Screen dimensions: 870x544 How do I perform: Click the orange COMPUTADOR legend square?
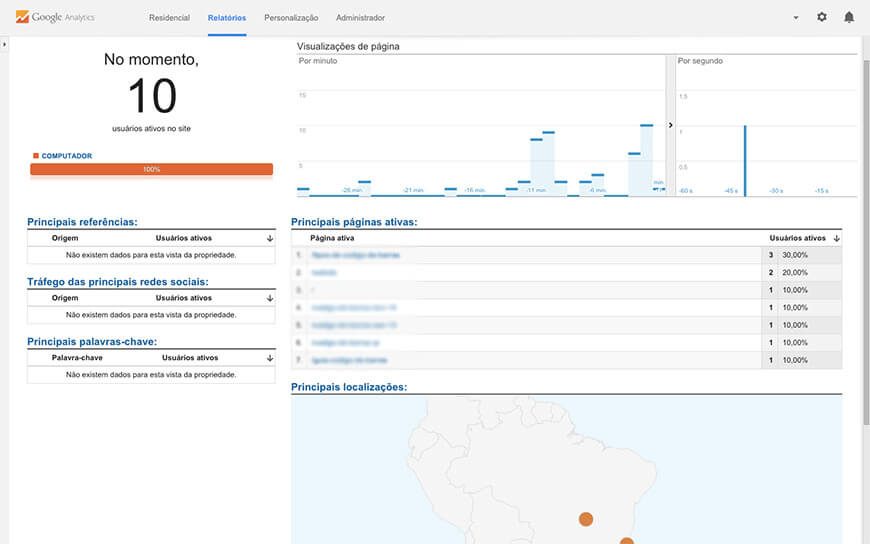[x=36, y=156]
